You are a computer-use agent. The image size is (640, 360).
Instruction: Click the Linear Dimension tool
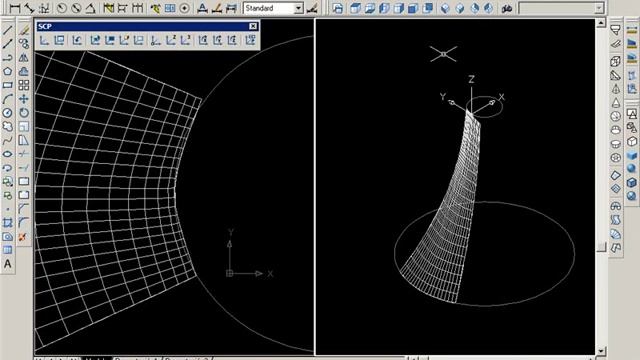coord(15,8)
